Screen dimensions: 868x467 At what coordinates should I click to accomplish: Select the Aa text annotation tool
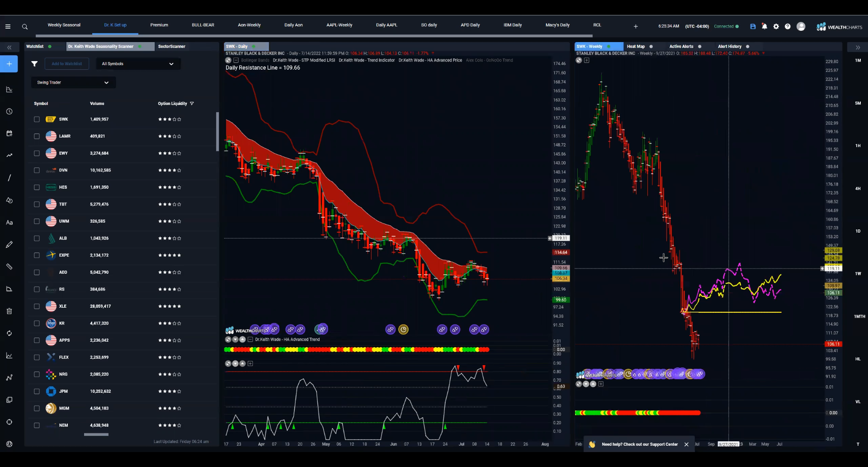click(x=9, y=222)
